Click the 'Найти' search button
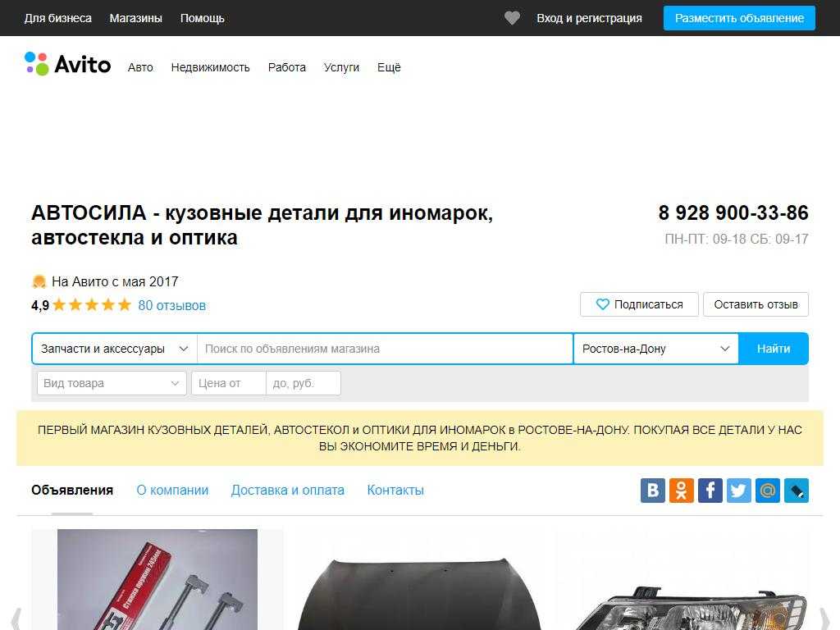840x630 pixels. (774, 349)
